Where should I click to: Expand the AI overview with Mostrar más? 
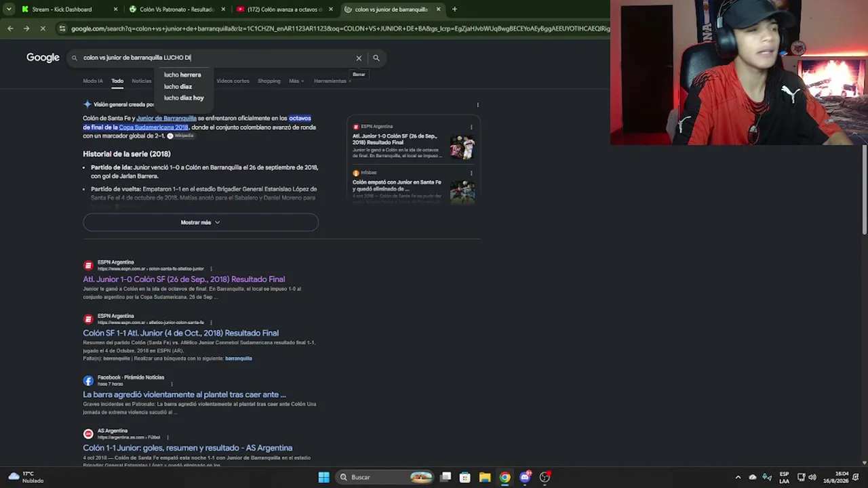pos(201,222)
